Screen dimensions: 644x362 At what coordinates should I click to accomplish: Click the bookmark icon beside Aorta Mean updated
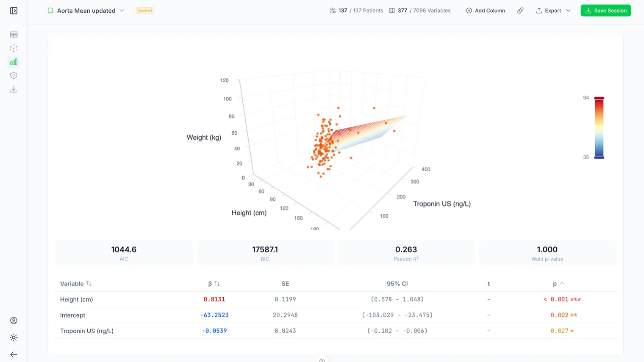(x=50, y=11)
